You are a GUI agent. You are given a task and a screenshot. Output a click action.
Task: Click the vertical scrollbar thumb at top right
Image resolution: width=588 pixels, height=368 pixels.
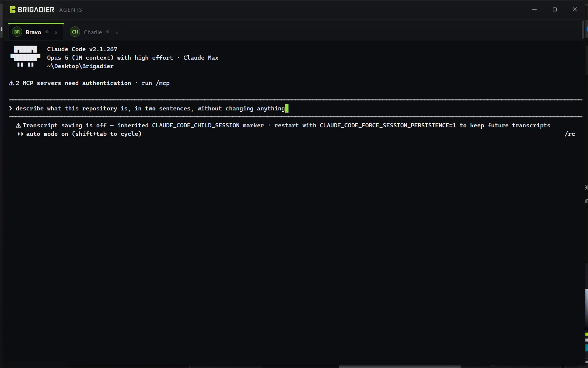pyautogui.click(x=583, y=29)
